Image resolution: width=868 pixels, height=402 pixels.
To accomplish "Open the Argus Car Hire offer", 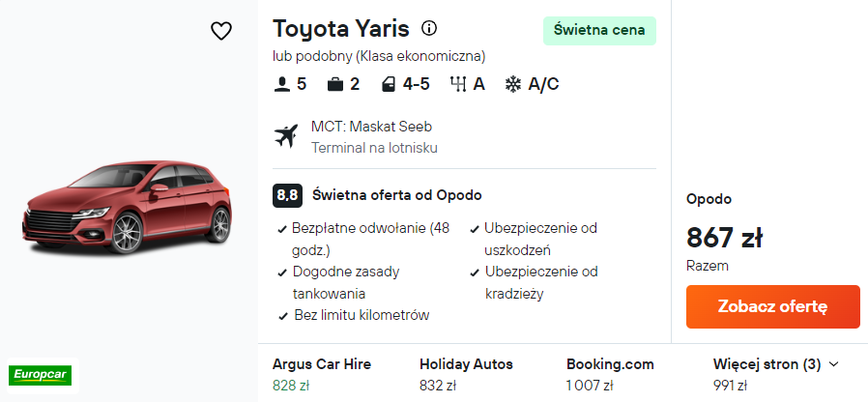I will click(321, 375).
